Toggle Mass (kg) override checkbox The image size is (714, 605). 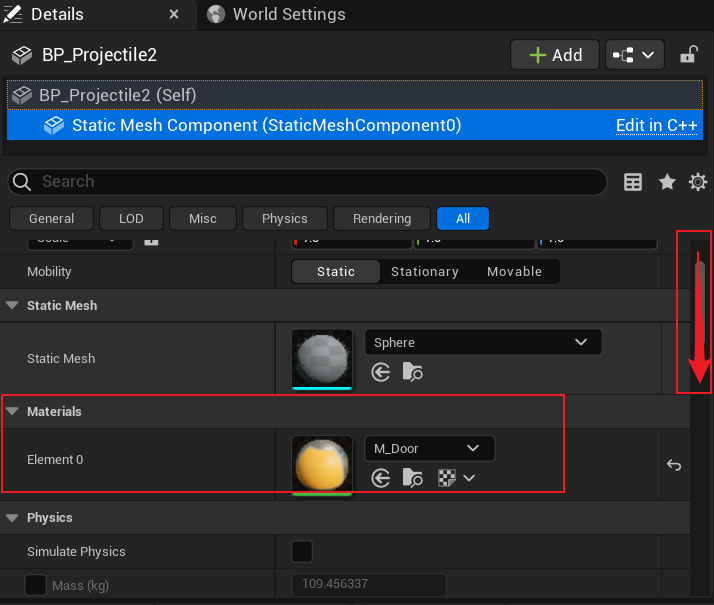point(36,585)
